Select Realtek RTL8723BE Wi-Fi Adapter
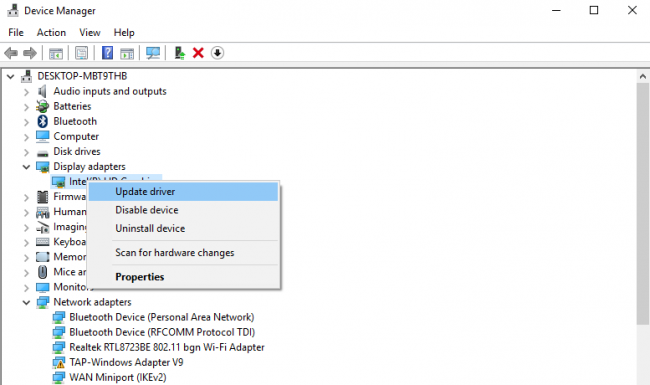Image resolution: width=650 pixels, height=385 pixels. coord(167,347)
